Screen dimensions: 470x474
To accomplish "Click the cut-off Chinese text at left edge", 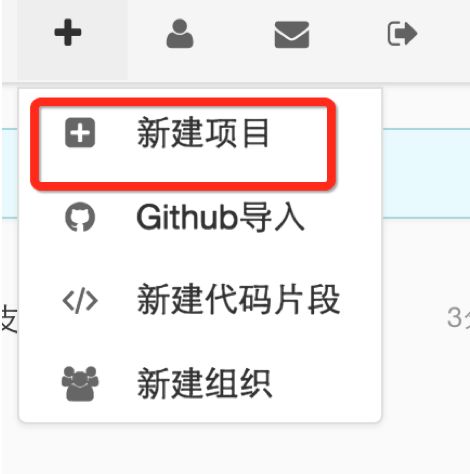I will pos(9,319).
